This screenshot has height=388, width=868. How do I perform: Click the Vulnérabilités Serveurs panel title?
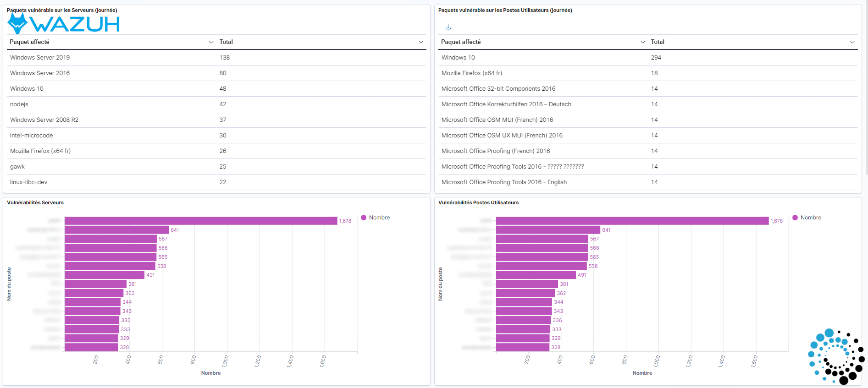pyautogui.click(x=35, y=202)
